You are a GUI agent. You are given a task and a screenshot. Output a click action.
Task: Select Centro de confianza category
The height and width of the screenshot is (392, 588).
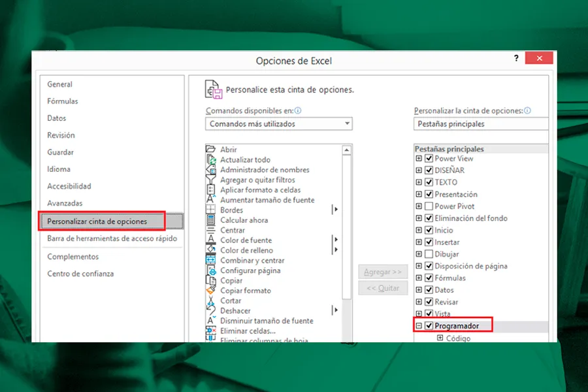coord(80,274)
